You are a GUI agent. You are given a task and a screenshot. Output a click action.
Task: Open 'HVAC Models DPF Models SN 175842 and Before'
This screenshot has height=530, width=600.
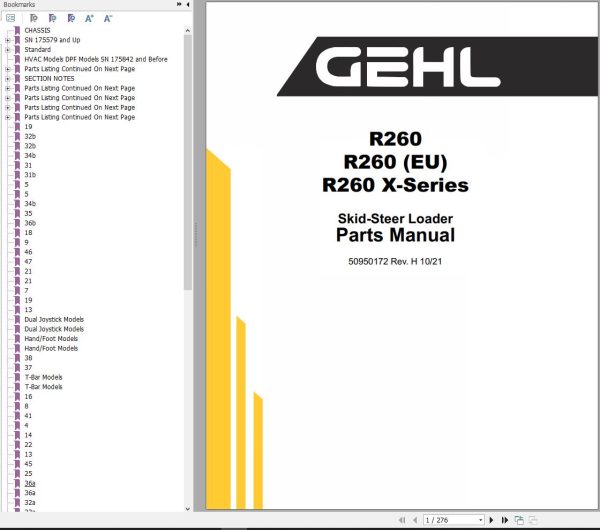[96, 59]
